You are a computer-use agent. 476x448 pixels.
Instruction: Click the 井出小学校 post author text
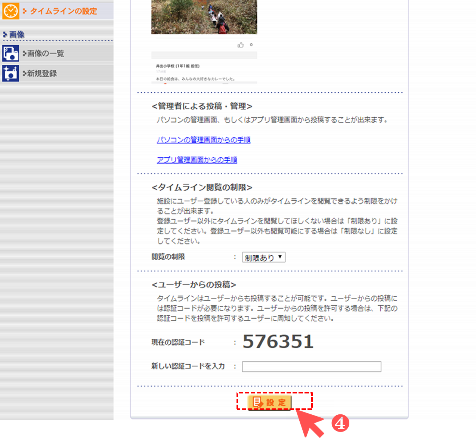[178, 66]
